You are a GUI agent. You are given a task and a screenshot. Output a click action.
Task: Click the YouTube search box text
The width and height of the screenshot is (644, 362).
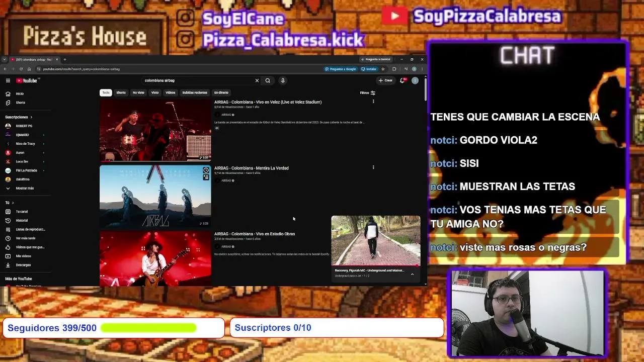point(159,80)
